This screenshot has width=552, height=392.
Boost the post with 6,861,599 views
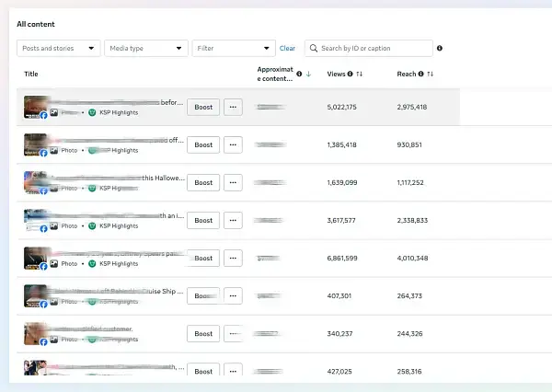coord(203,259)
